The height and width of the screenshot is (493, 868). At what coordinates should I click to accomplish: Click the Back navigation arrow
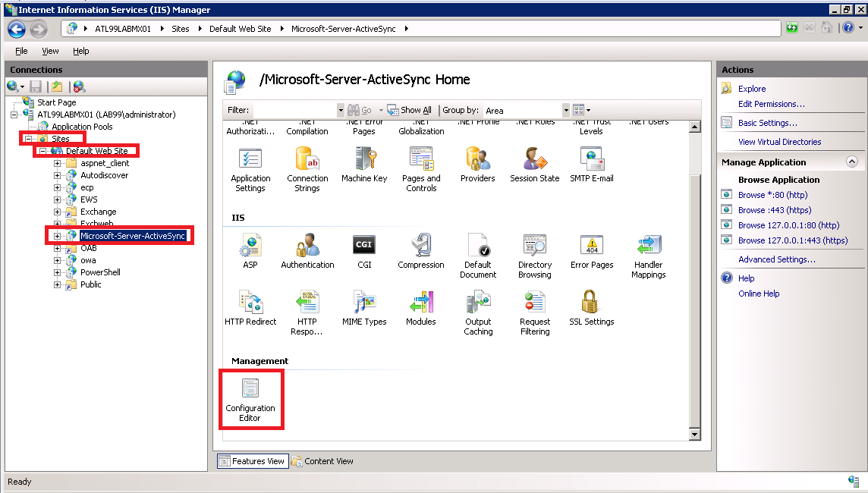[x=17, y=29]
